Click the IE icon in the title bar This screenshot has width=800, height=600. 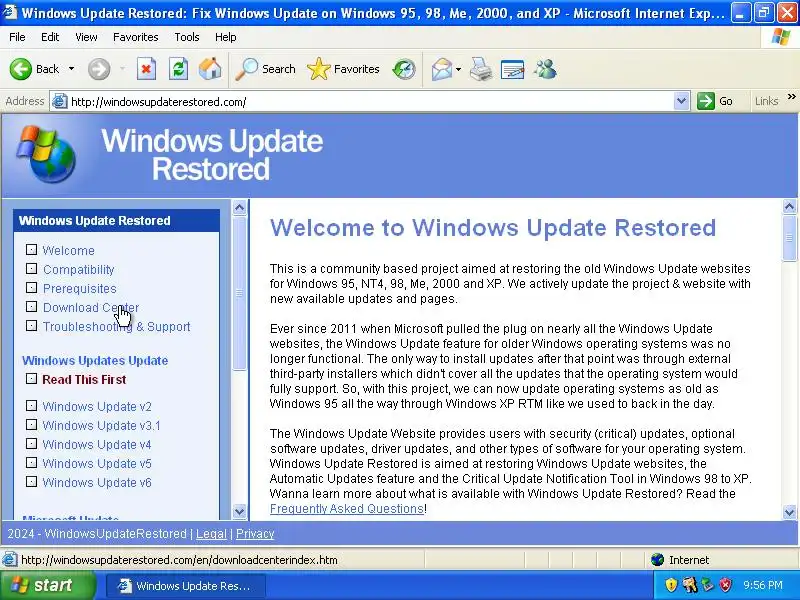click(10, 11)
